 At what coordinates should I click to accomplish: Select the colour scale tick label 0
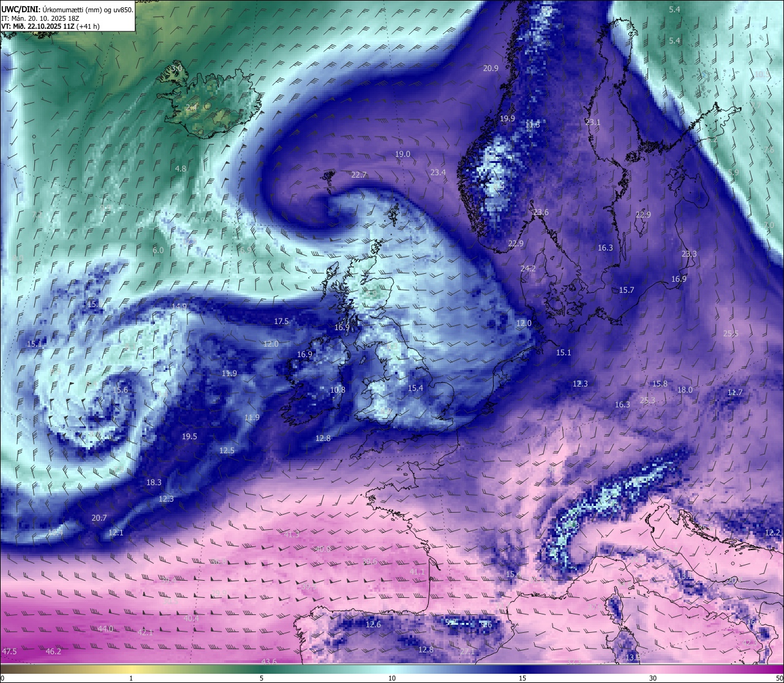2,678
